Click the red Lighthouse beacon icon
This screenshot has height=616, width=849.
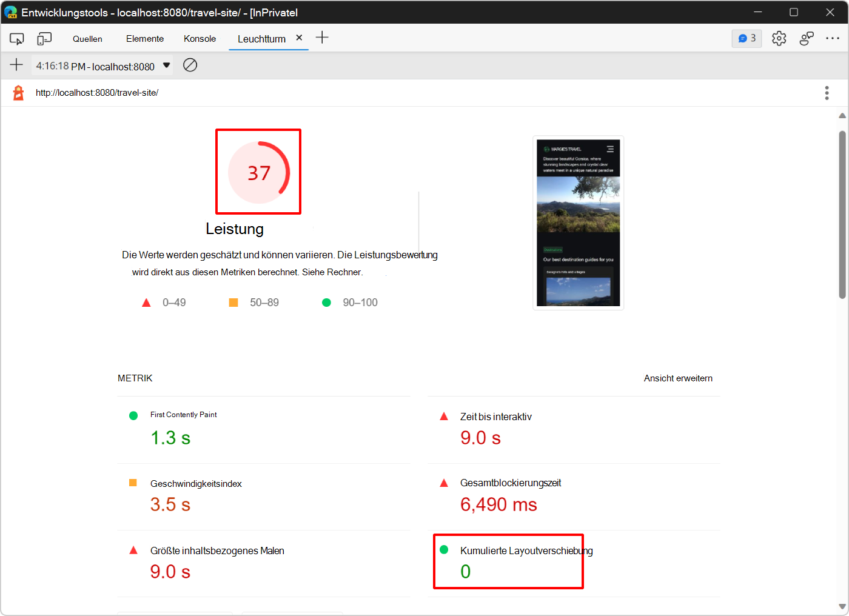click(x=18, y=92)
